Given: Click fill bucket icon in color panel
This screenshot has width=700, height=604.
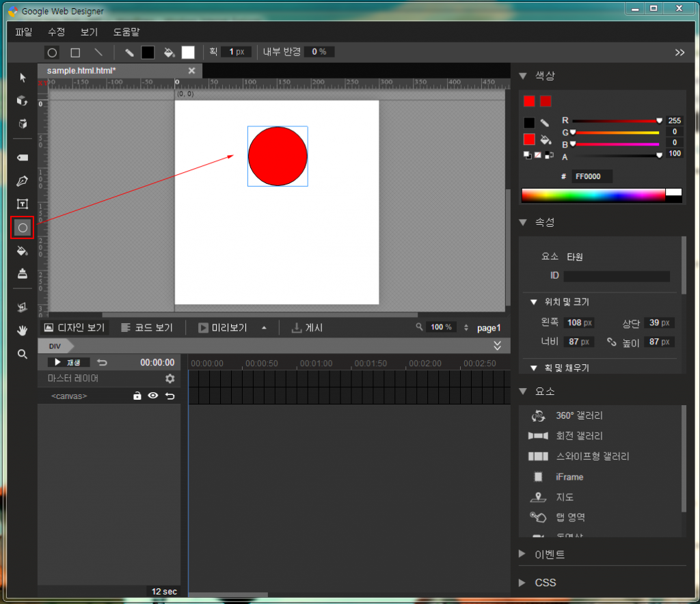Looking at the screenshot, I should click(546, 139).
